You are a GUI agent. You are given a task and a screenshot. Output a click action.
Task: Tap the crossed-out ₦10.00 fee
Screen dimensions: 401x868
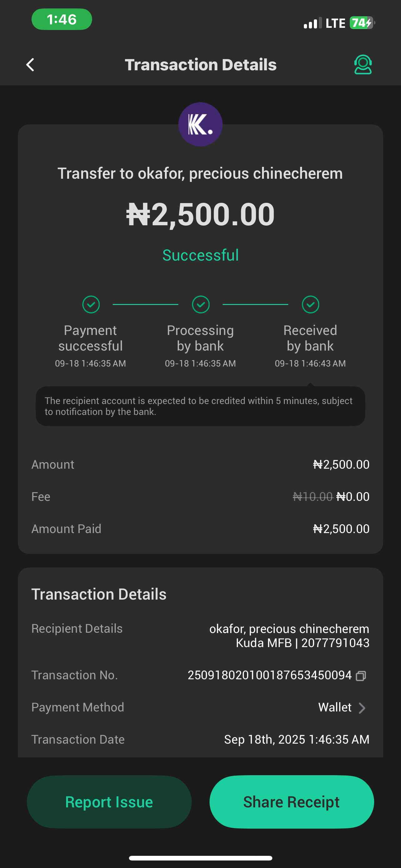click(312, 497)
